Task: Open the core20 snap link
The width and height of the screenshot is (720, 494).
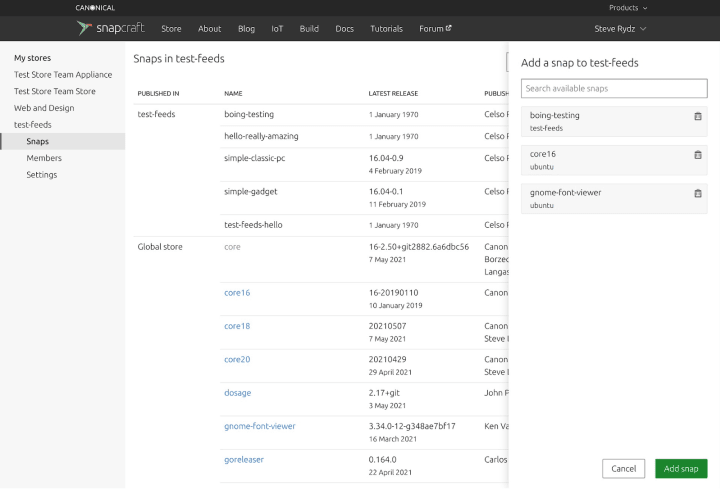Action: (x=237, y=359)
